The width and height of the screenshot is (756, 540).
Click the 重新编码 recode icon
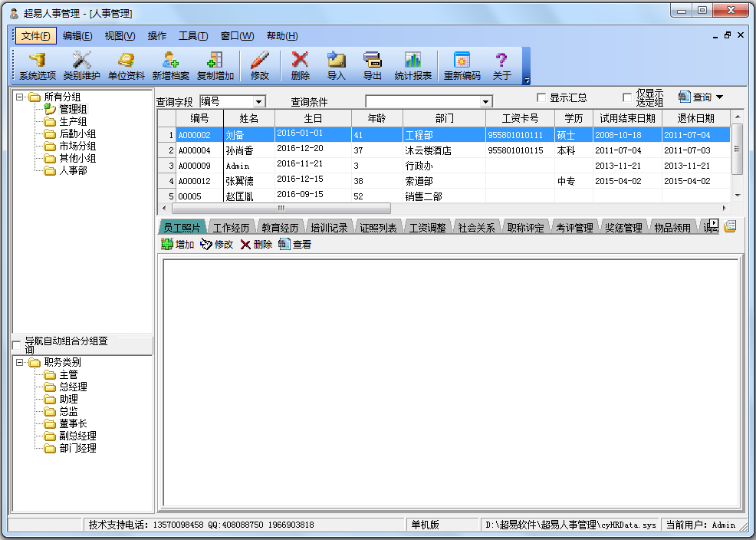click(462, 65)
